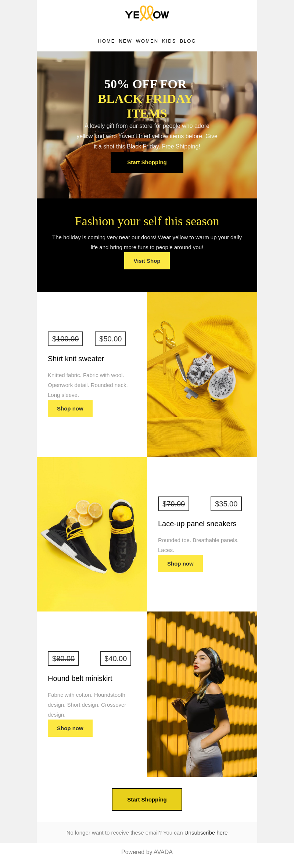This screenshot has height=868, width=294.
Task: Shop now for Shirt knit sweater
Action: click(x=70, y=409)
